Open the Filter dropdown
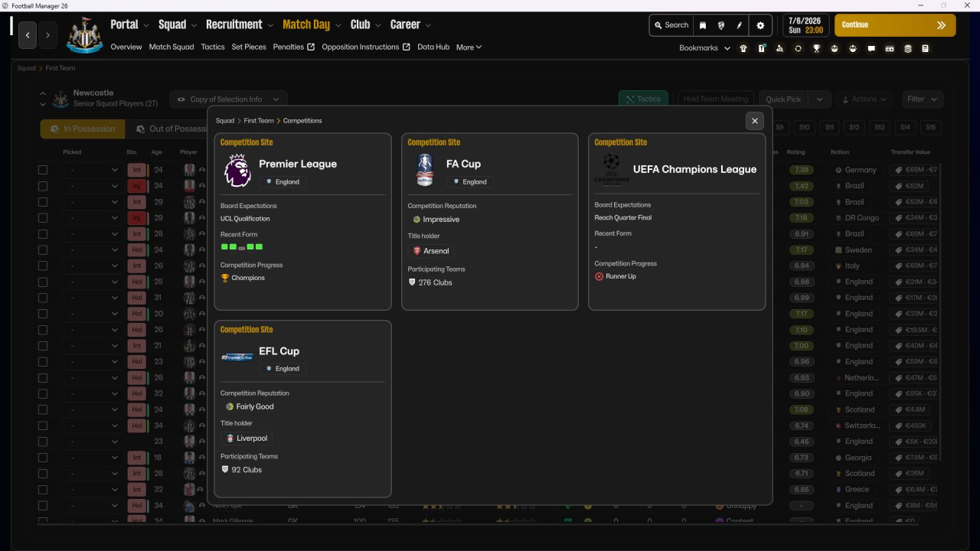 click(923, 99)
